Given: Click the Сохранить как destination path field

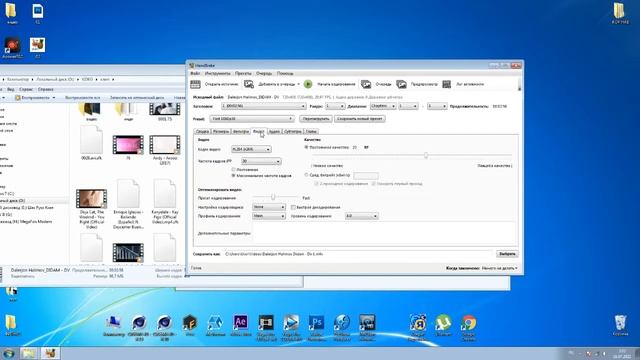Looking at the screenshot, I should pos(359,254).
